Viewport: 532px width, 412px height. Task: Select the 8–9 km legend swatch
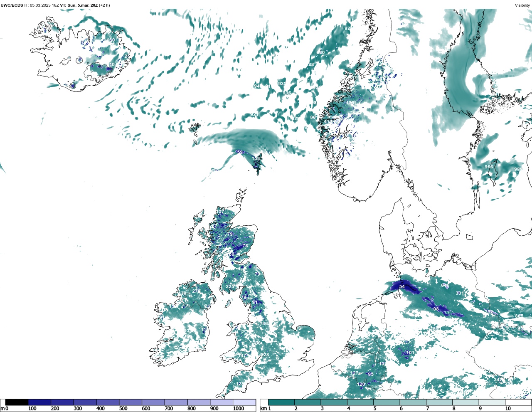[x=465, y=402]
